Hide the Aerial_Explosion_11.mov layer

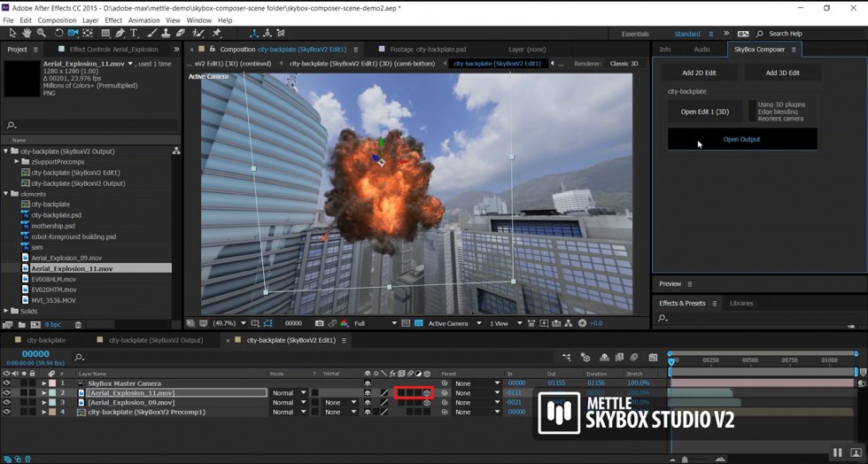(x=6, y=393)
